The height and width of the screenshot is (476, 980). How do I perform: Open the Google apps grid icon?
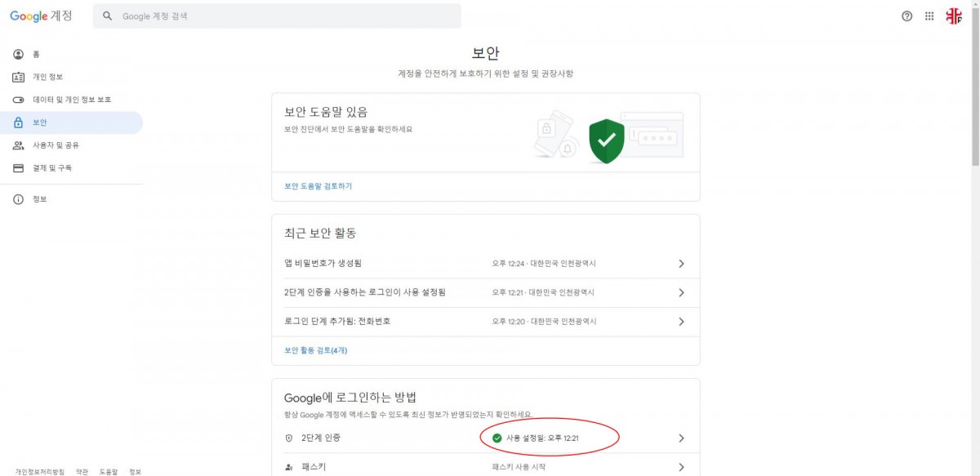[x=929, y=16]
